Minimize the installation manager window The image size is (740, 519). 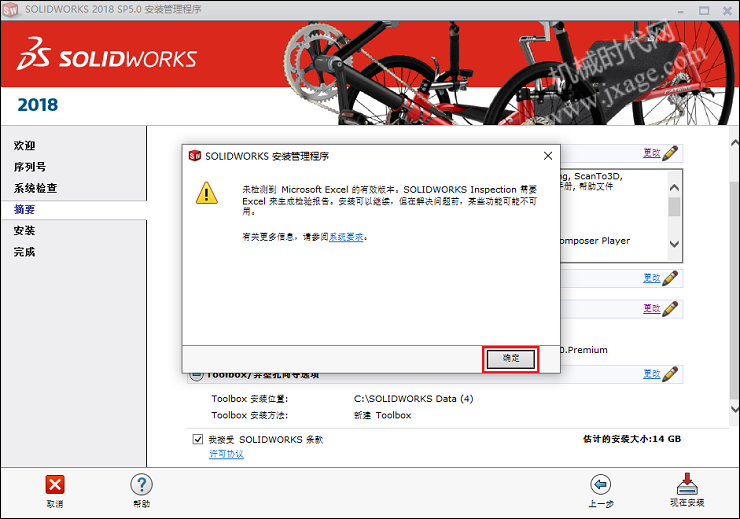681,11
